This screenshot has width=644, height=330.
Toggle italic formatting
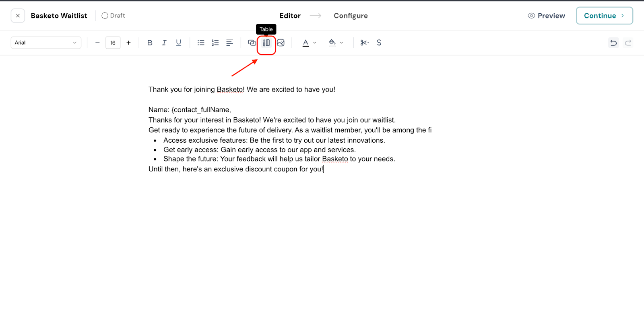(164, 43)
